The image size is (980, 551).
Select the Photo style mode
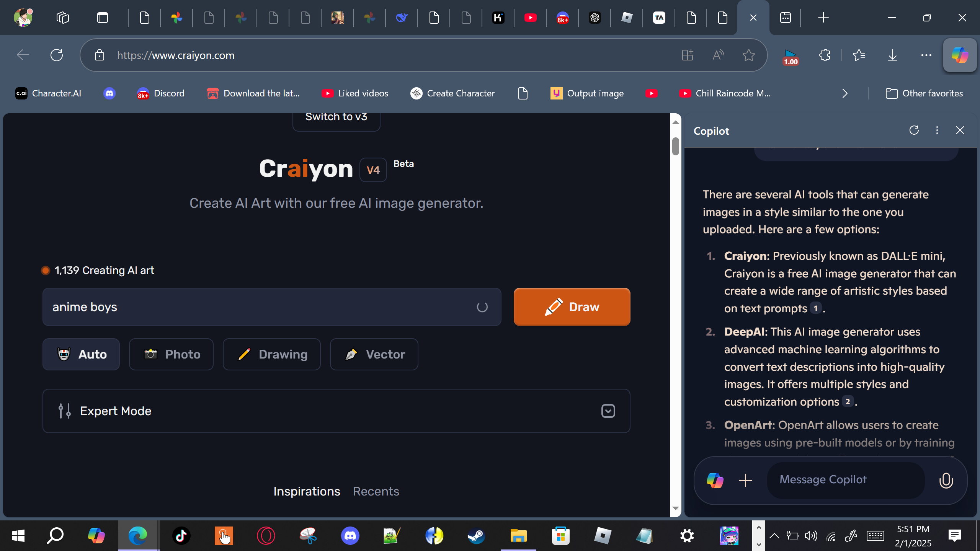pos(171,354)
